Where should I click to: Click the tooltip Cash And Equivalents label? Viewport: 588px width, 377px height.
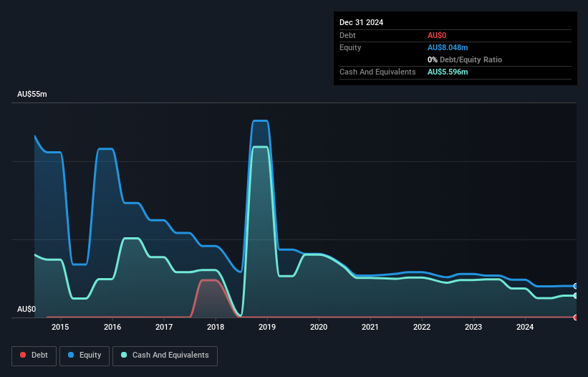(377, 72)
